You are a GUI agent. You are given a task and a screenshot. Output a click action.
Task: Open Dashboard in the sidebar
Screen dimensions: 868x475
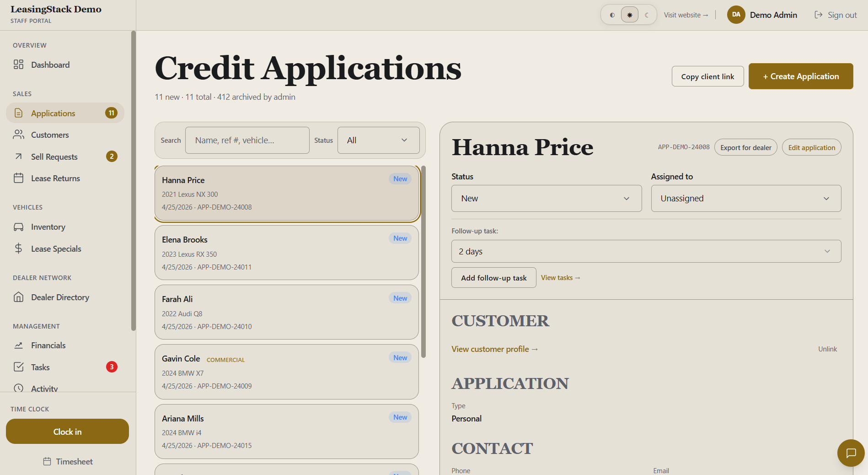point(64,65)
